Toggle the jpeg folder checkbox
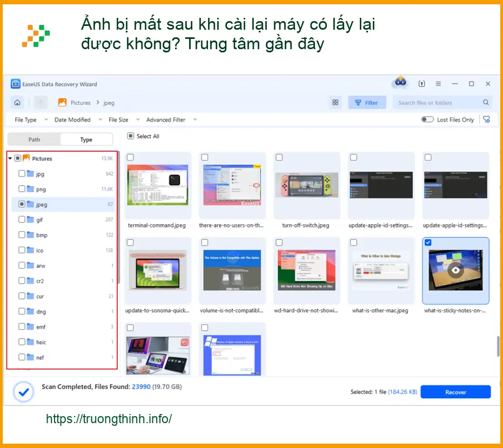The image size is (503, 448). [22, 204]
